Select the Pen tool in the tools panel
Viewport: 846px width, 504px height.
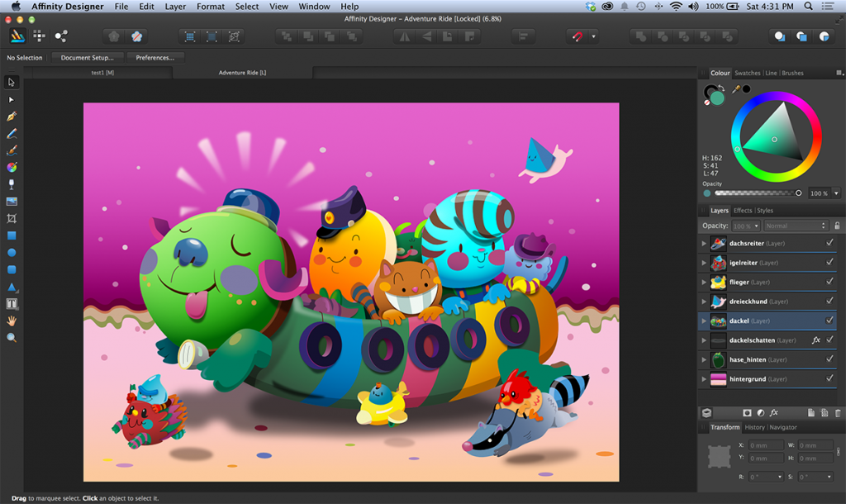pos(12,116)
